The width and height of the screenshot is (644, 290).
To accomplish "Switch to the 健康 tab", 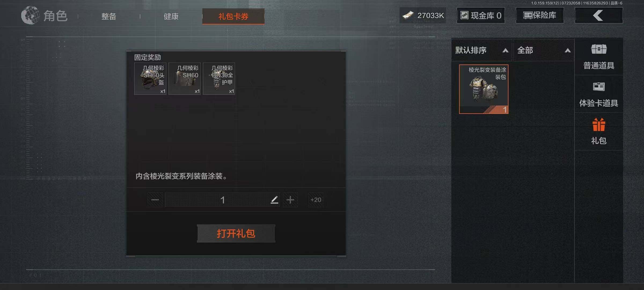I will (x=171, y=16).
